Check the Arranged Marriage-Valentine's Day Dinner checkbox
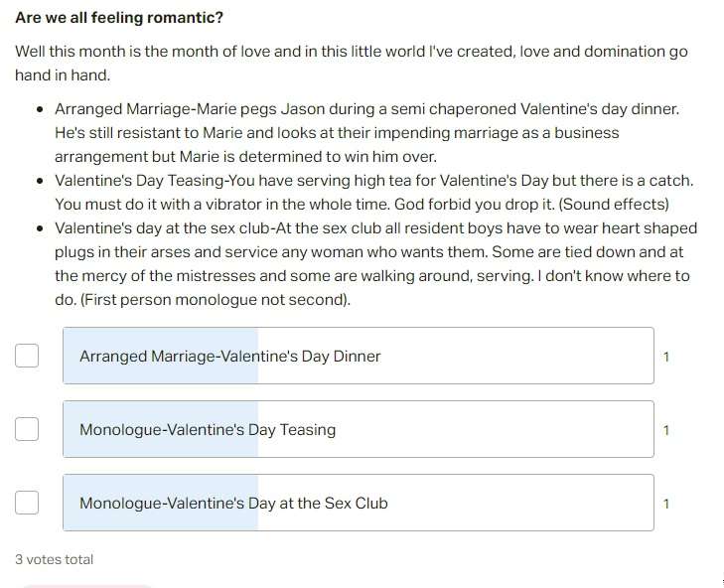The width and height of the screenshot is (724, 588). click(x=27, y=356)
